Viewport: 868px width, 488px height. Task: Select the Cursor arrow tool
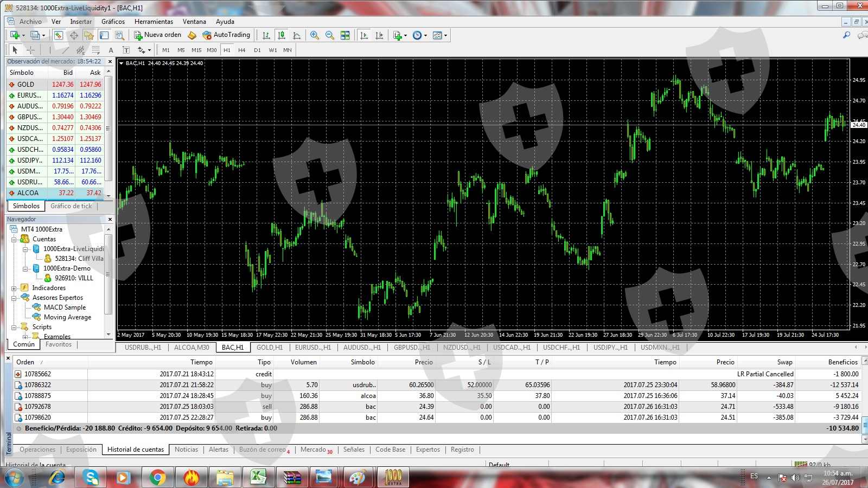15,50
